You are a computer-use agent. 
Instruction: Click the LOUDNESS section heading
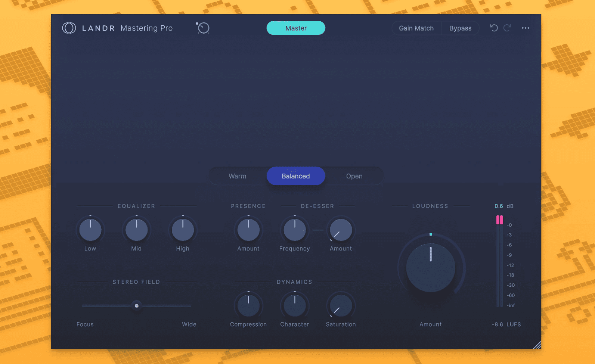430,206
